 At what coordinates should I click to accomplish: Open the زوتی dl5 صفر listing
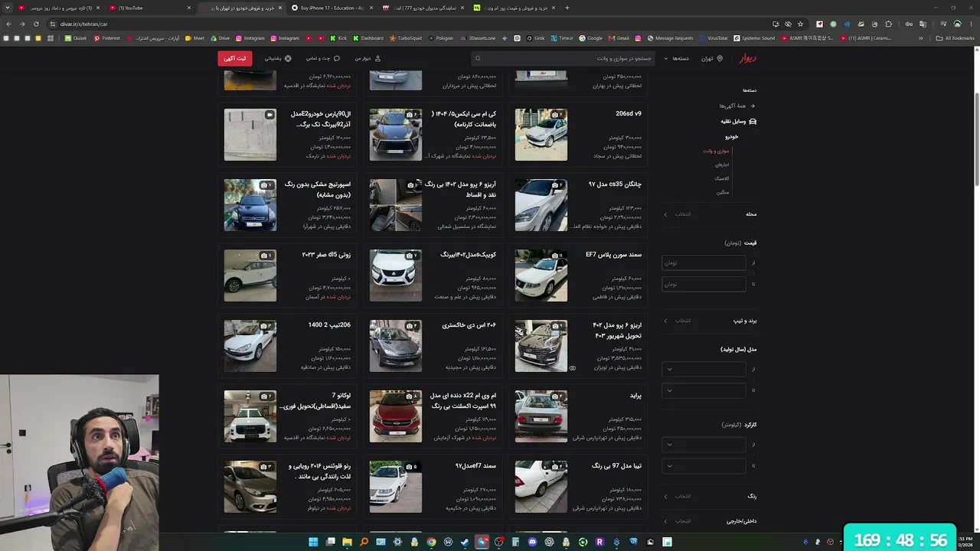[287, 275]
